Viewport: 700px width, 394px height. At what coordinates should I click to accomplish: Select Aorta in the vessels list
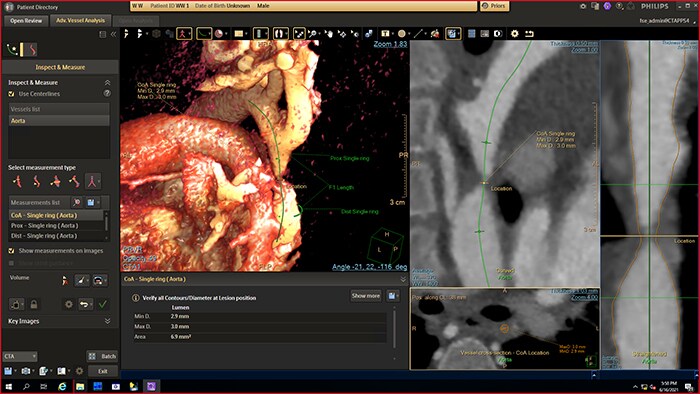point(59,121)
